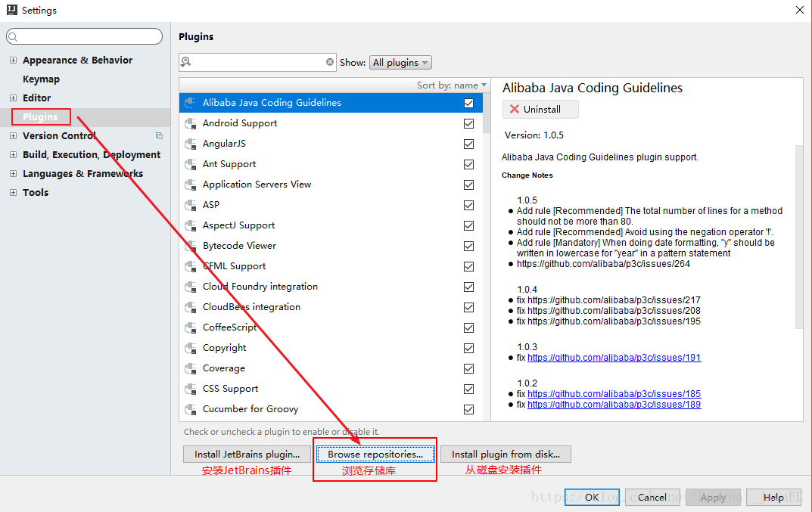Open the Show All plugins dropdown
This screenshot has width=812, height=512.
(x=400, y=63)
